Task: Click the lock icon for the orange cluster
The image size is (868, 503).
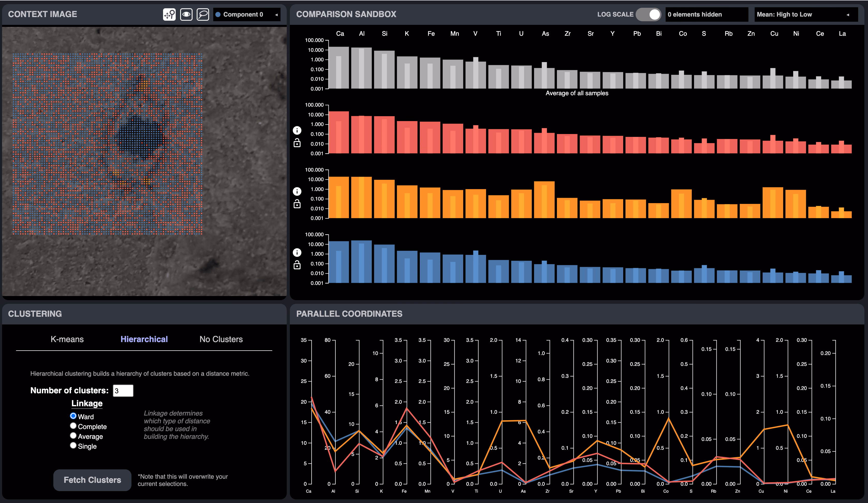Action: click(x=297, y=204)
